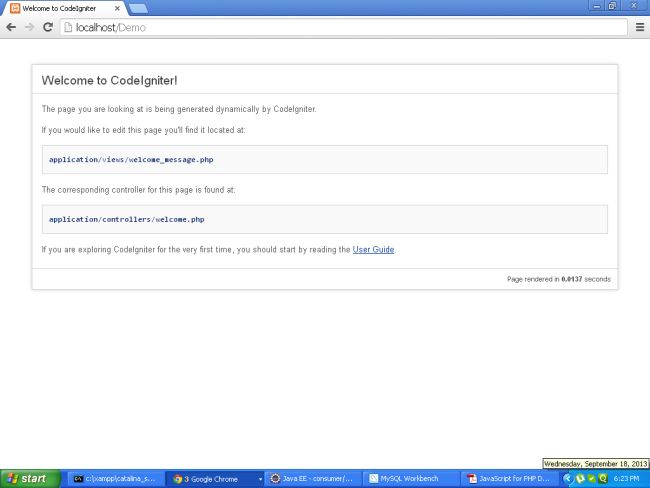Minimize the Chrome window
This screenshot has width=650, height=488.
pos(597,5)
